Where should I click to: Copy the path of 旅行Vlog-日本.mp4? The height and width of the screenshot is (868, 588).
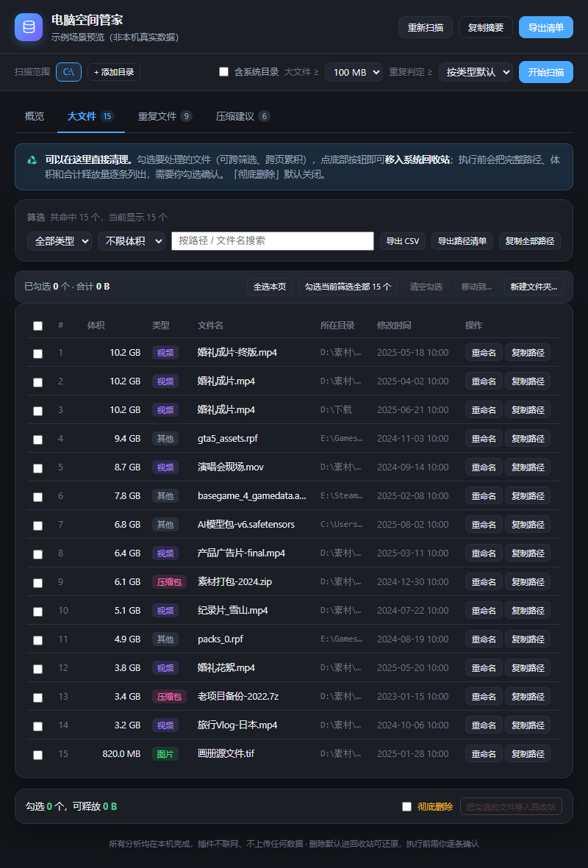528,725
